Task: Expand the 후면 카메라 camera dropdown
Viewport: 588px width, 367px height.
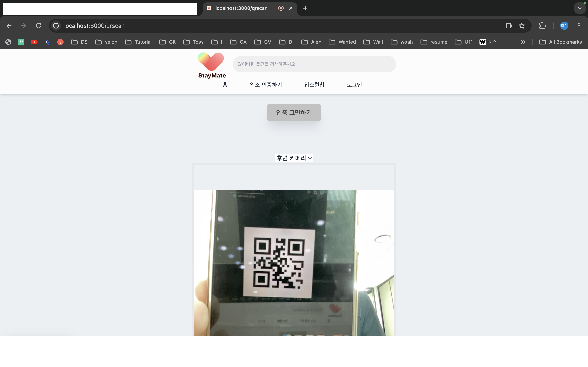Action: click(x=294, y=158)
